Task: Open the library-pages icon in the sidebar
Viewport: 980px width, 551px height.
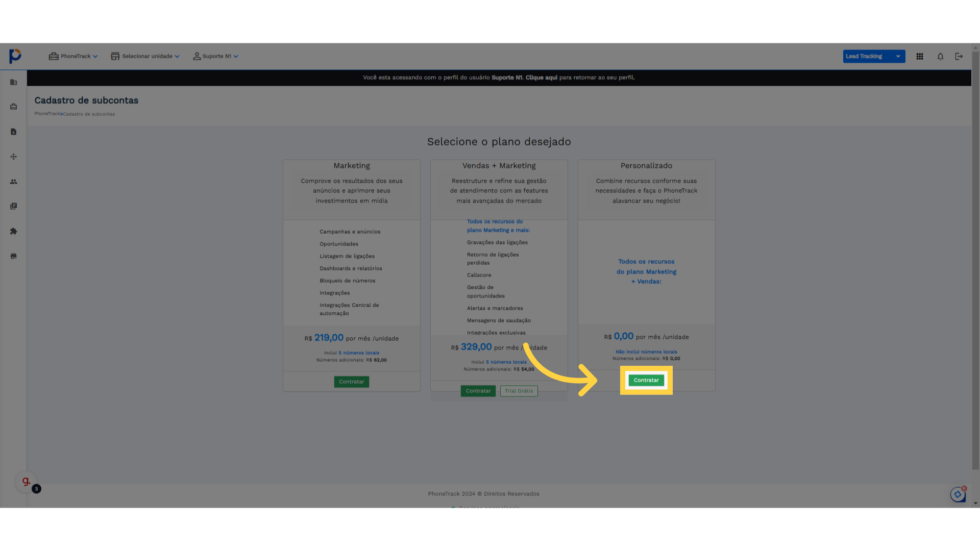Action: click(14, 206)
